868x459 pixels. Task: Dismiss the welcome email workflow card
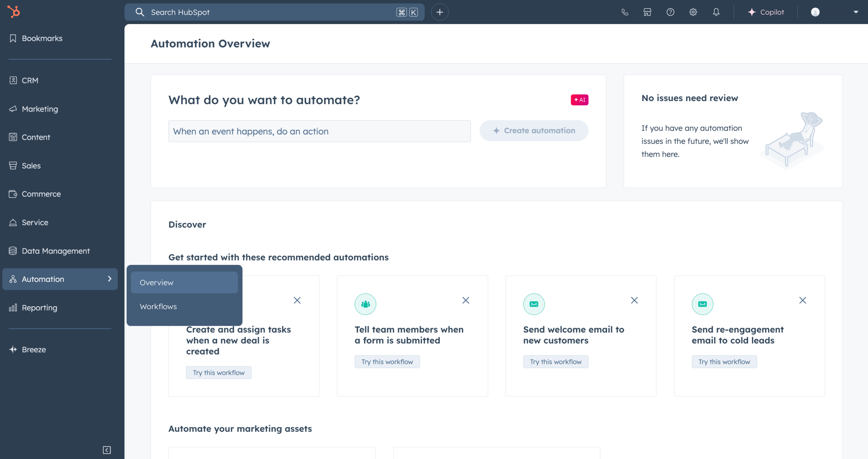(634, 300)
